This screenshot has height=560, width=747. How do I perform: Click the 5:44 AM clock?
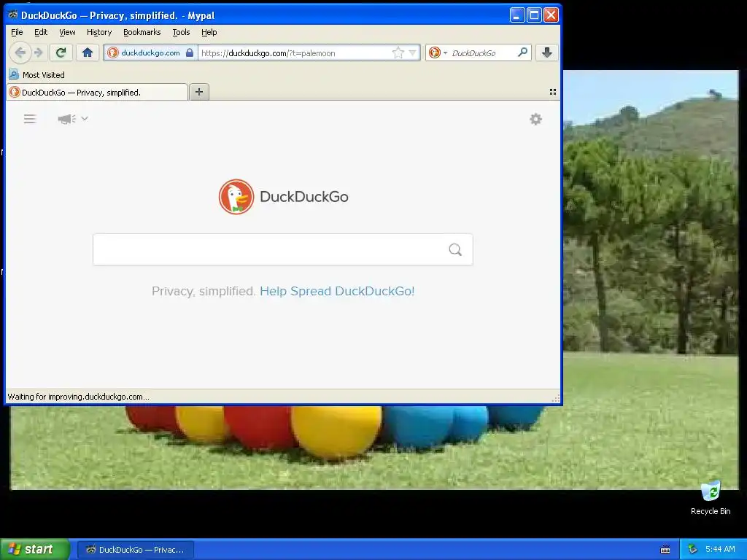point(720,549)
